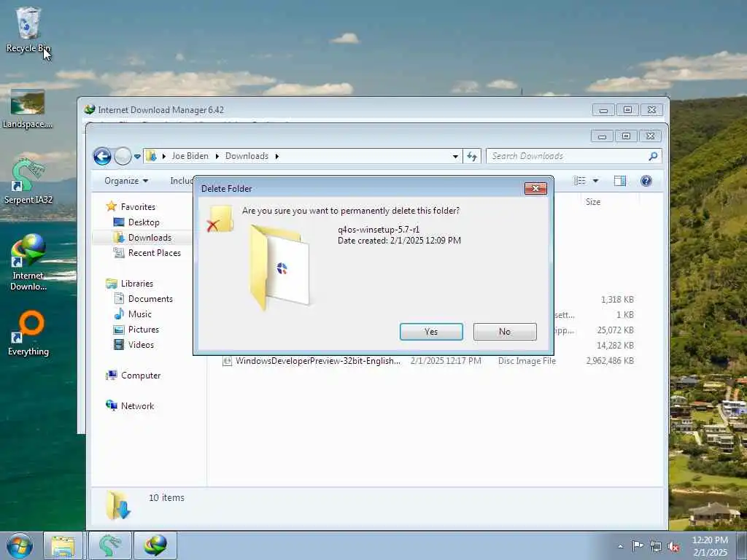Open the network tray icon

[656, 547]
